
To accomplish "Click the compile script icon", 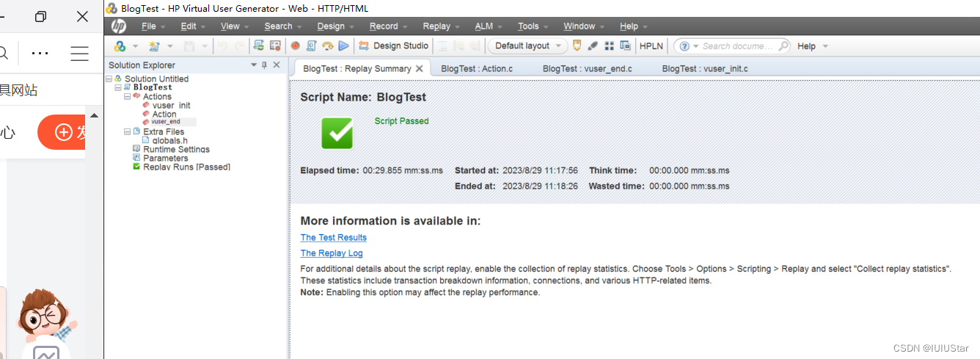I will [311, 46].
